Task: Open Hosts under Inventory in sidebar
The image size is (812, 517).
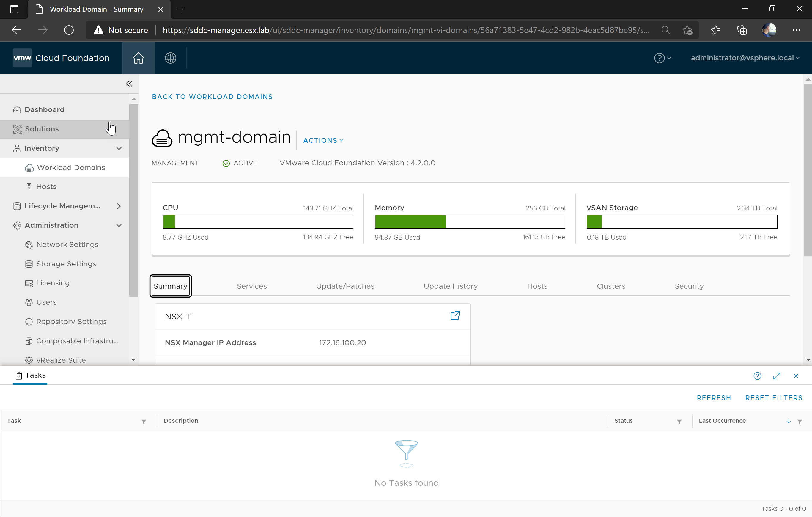Action: pos(64,187)
